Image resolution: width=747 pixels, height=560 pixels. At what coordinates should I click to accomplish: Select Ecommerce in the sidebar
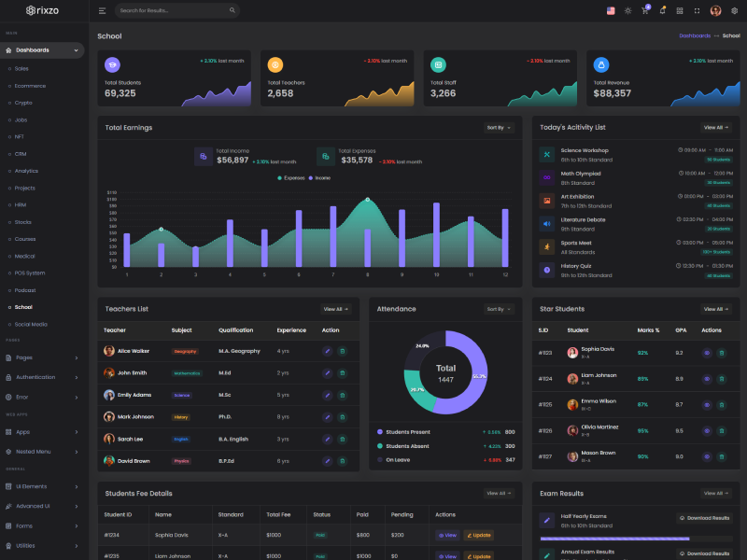point(30,86)
